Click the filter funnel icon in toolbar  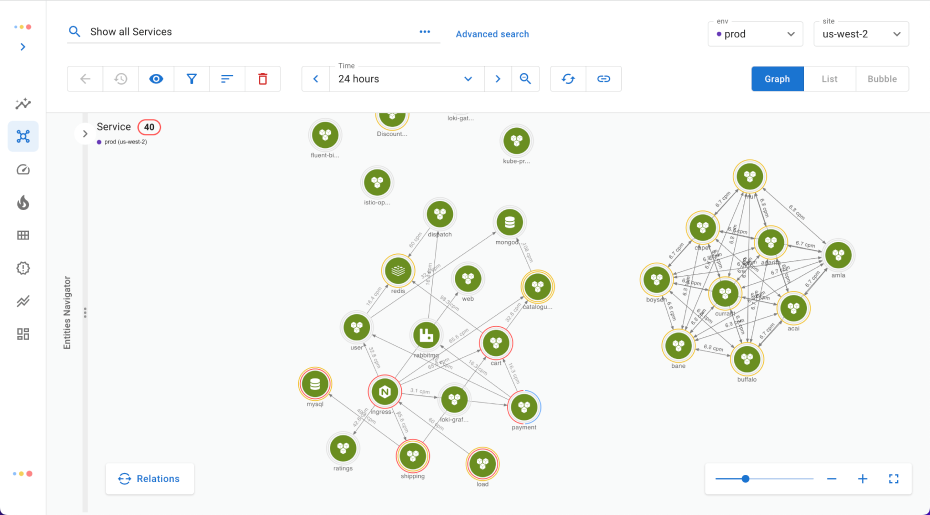[x=191, y=79]
